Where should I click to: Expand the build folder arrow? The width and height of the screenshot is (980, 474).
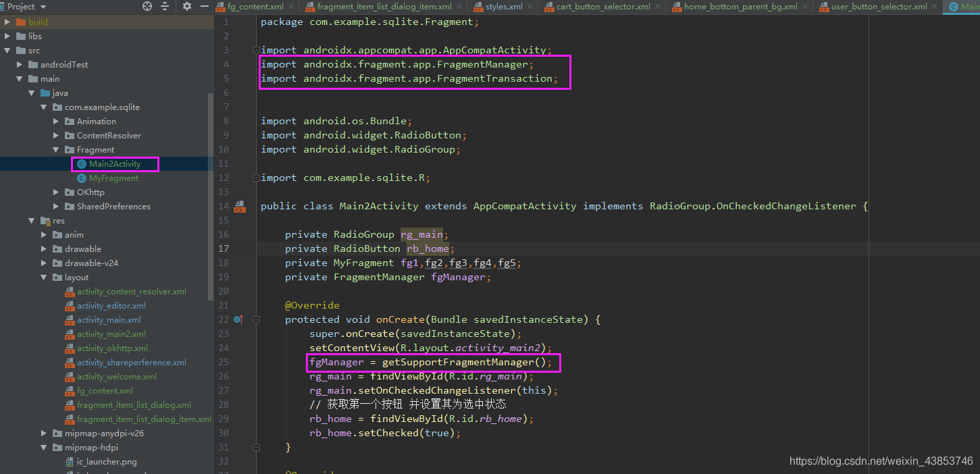click(x=7, y=22)
